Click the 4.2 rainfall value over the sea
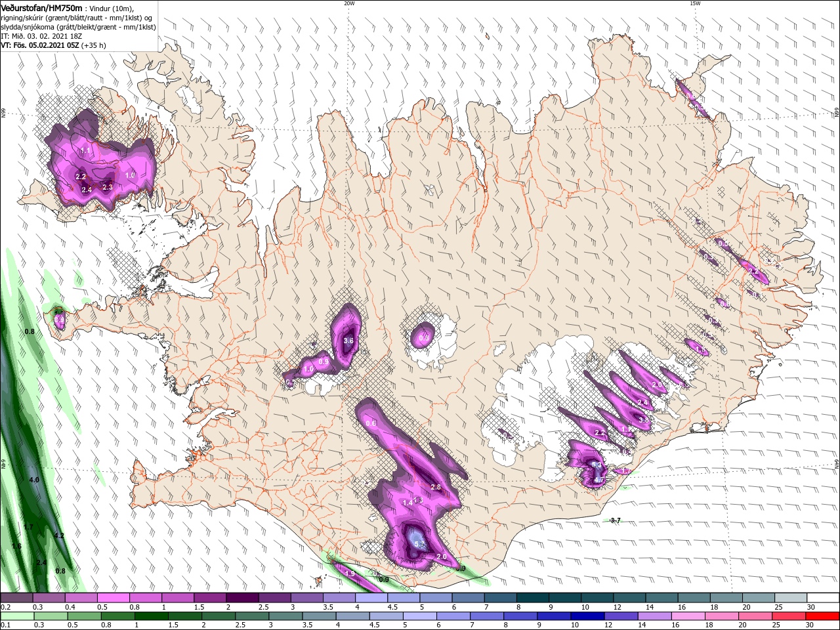840x630 pixels. (x=59, y=535)
